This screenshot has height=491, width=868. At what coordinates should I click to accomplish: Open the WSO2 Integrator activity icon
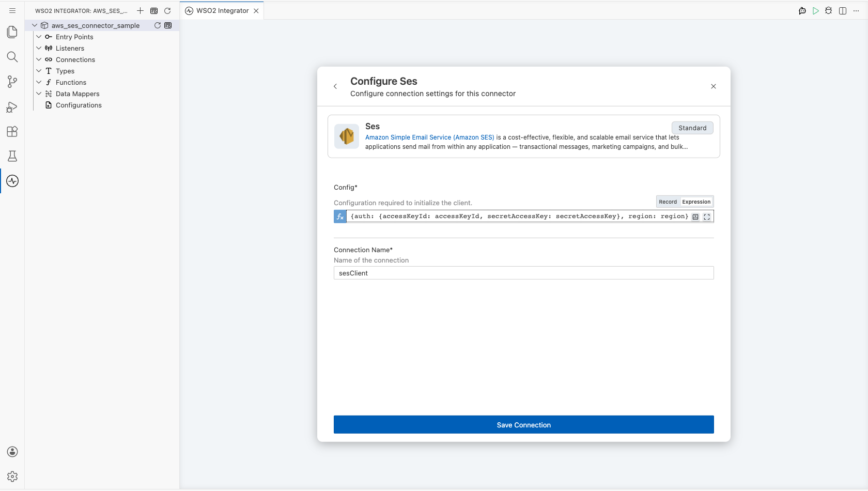(x=12, y=181)
